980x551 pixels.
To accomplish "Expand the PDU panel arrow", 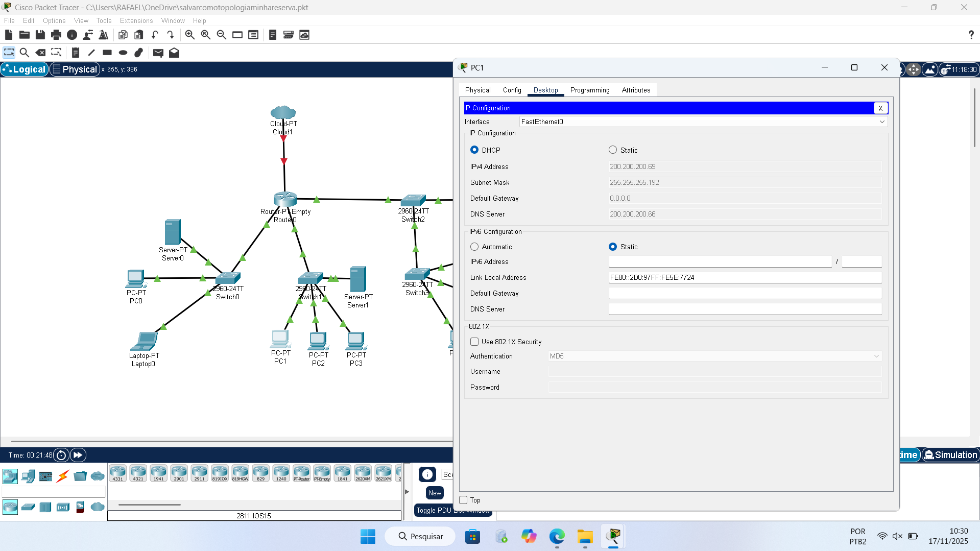I will coord(407,492).
